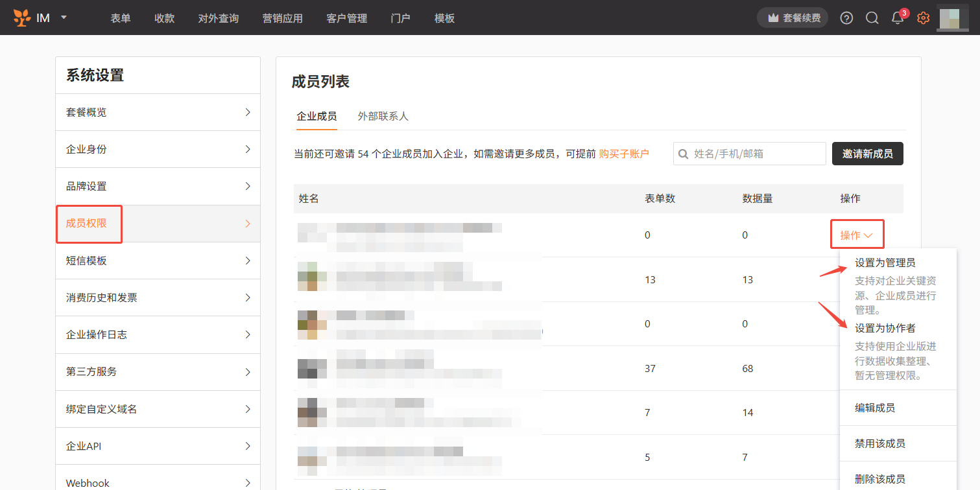The height and width of the screenshot is (490, 980).
Task: Click the 套餐续费 crown button
Action: [x=793, y=18]
